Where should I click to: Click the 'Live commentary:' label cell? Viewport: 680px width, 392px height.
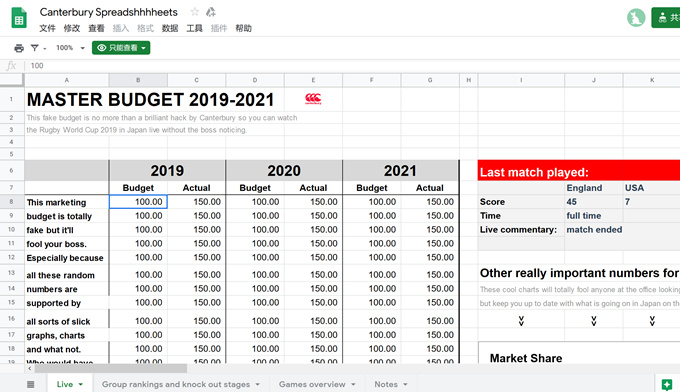(x=521, y=229)
